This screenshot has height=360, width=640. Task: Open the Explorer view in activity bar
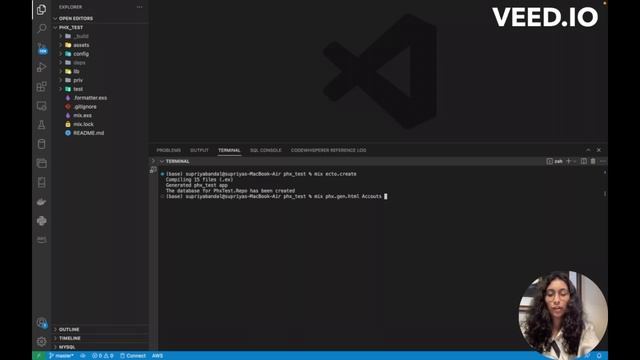(41, 9)
